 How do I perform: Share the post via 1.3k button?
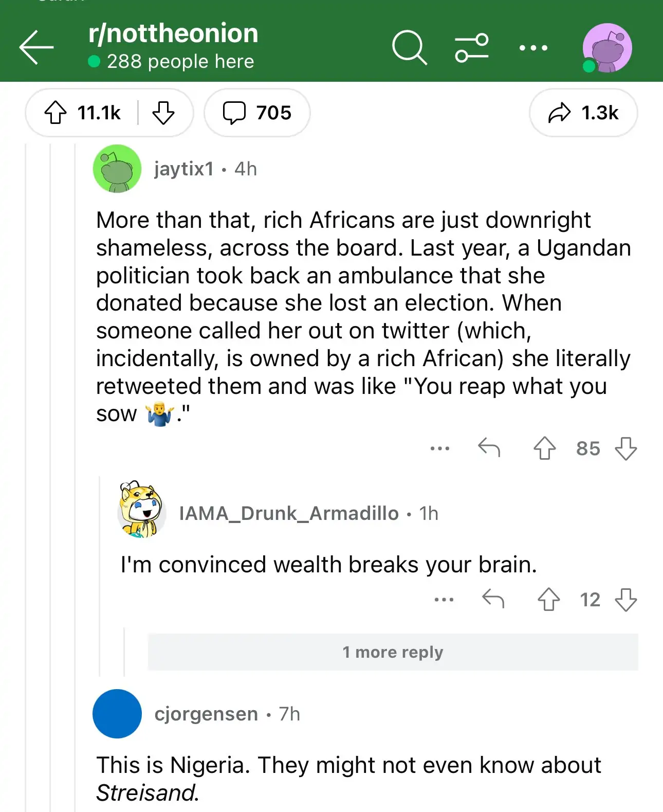(x=583, y=113)
